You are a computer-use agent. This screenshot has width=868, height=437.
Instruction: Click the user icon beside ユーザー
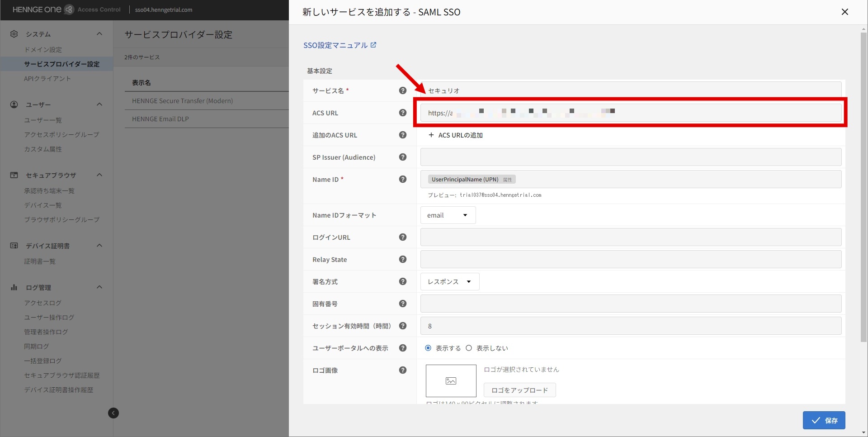click(x=14, y=104)
